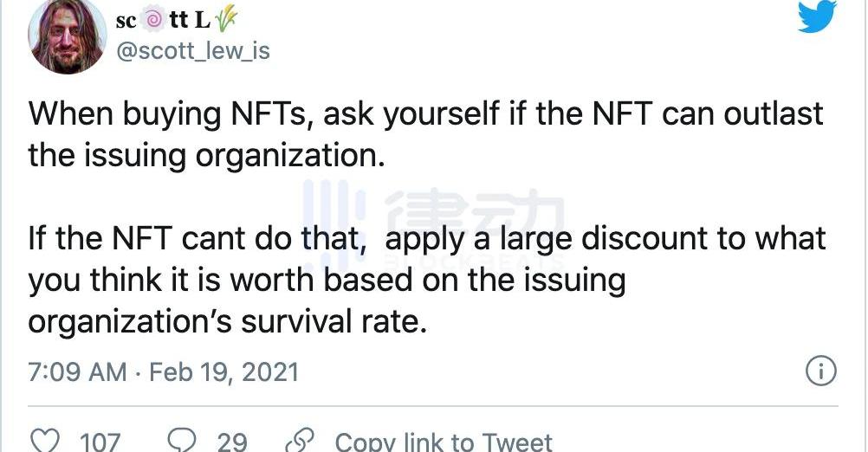The height and width of the screenshot is (452, 868).
Task: Click the 107 likes count
Action: (x=100, y=441)
